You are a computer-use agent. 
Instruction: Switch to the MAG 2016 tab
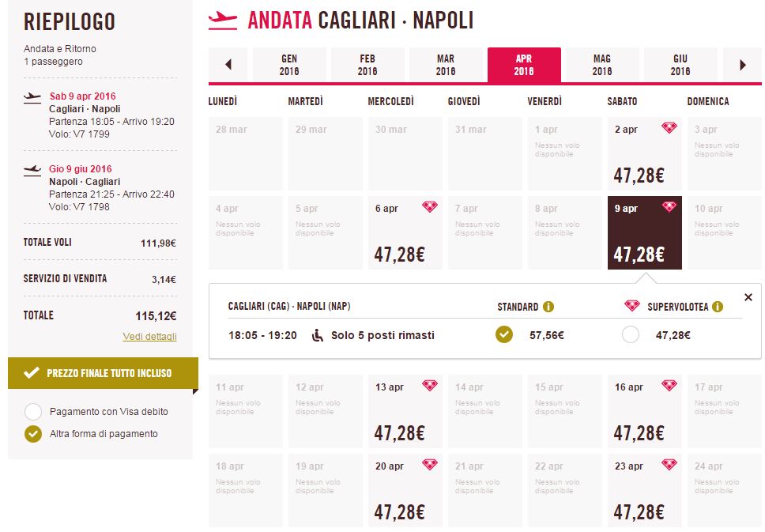[x=602, y=65]
